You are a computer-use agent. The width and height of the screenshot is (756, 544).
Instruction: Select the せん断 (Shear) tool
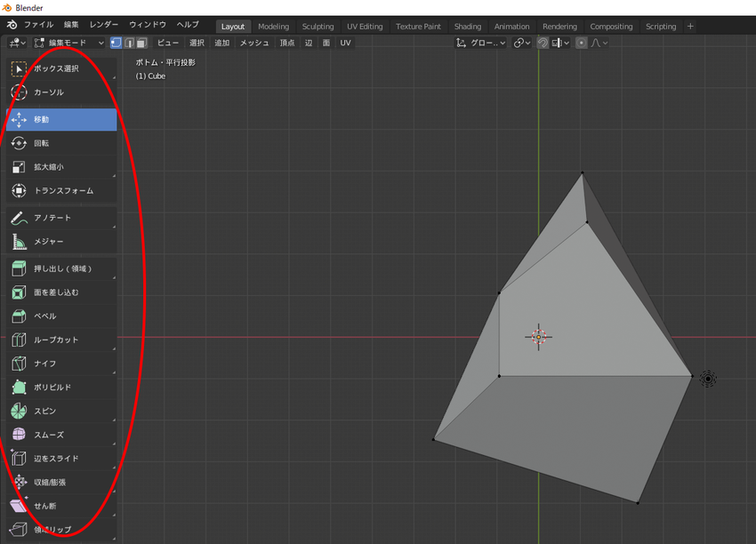pyautogui.click(x=61, y=506)
